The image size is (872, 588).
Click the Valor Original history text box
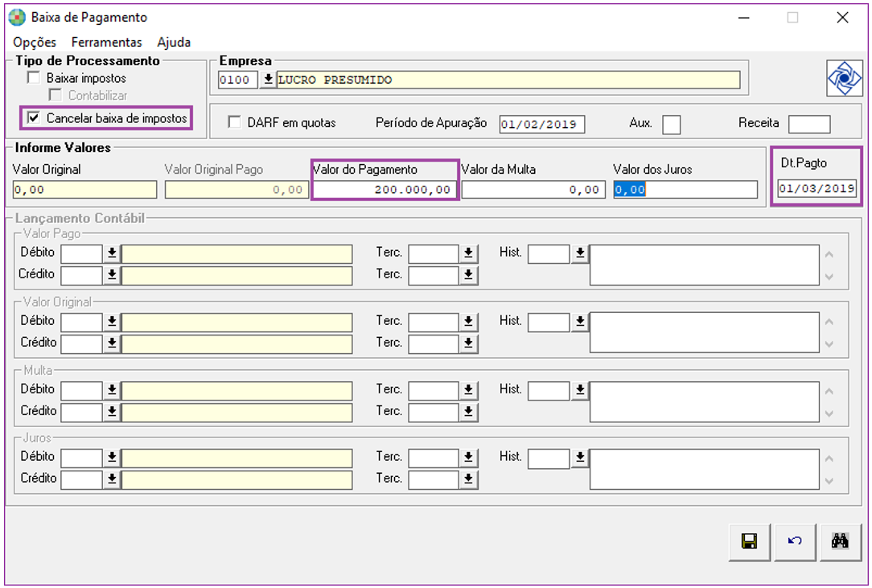[x=704, y=333]
